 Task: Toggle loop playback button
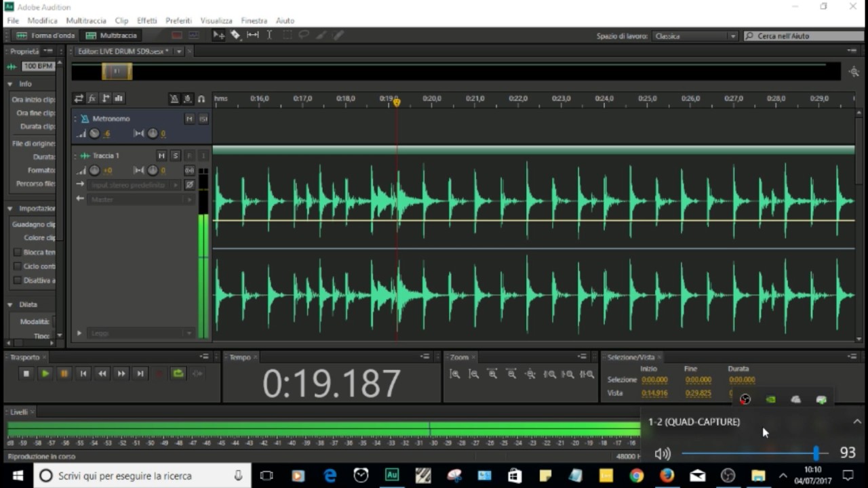pyautogui.click(x=178, y=373)
